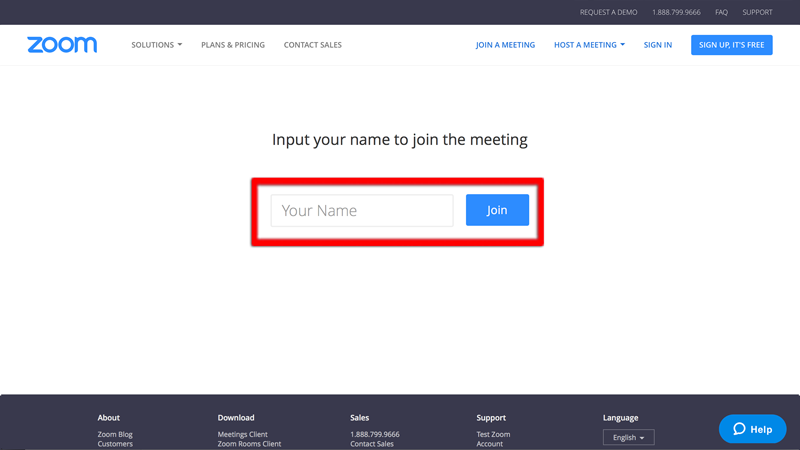Open Customers footer link
This screenshot has width=800, height=450.
pyautogui.click(x=115, y=444)
